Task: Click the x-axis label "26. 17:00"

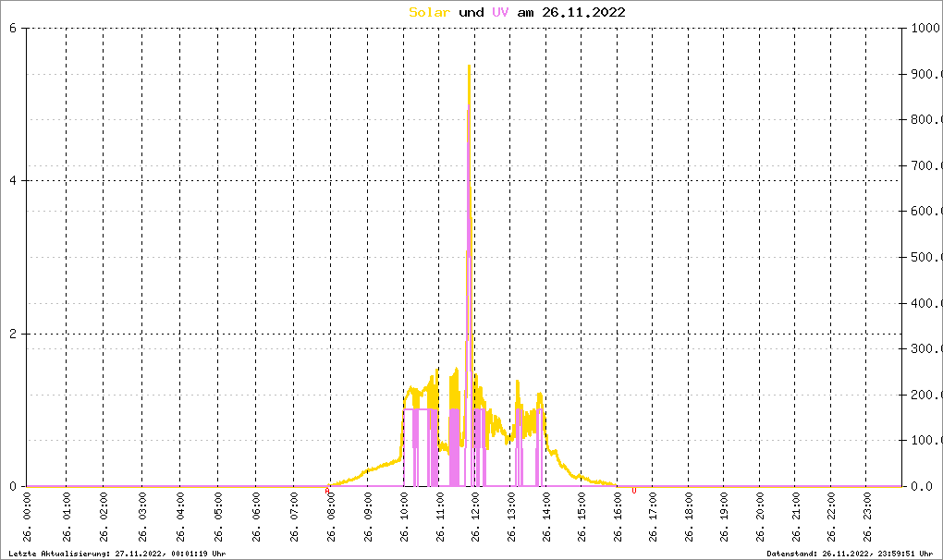Action: pyautogui.click(x=653, y=517)
